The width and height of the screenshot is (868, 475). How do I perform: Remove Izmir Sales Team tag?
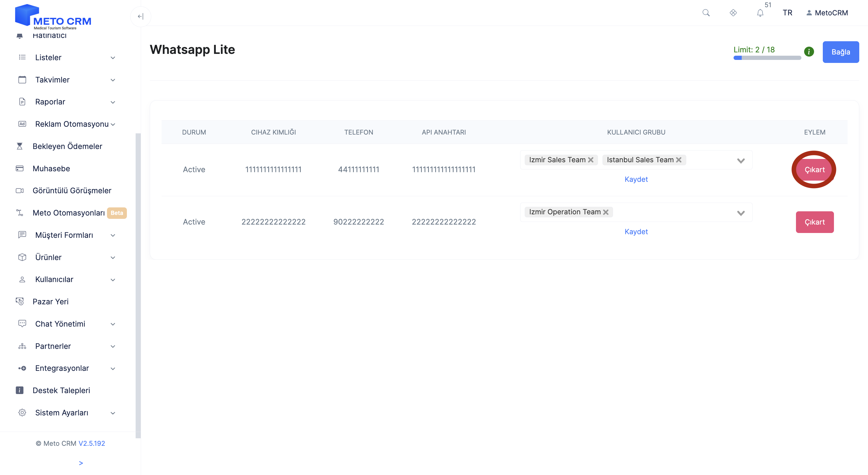pyautogui.click(x=591, y=160)
